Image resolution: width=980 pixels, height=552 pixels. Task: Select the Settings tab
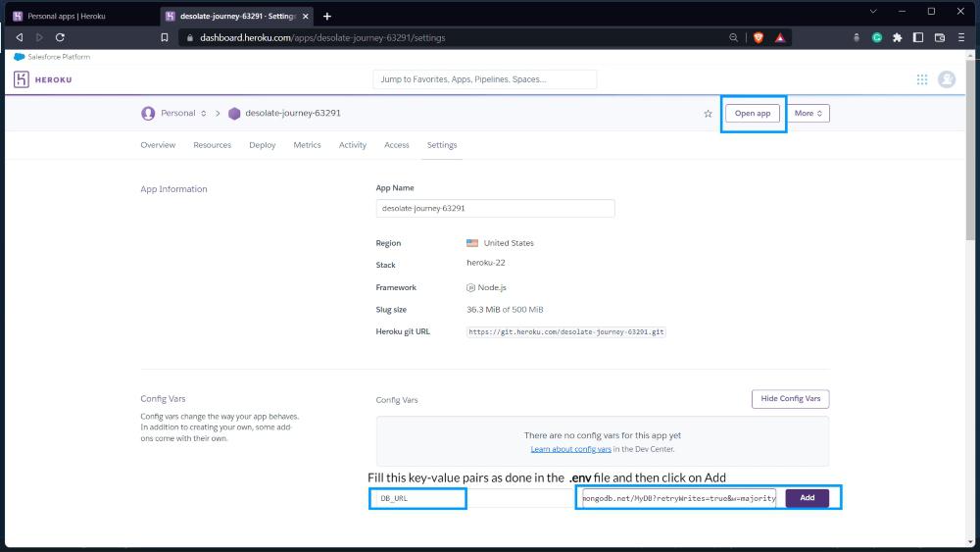click(442, 145)
